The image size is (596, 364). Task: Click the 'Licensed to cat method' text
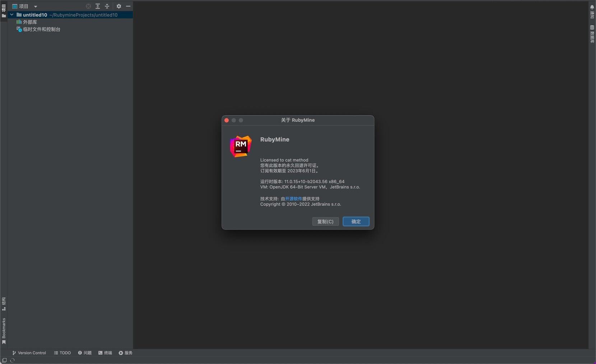point(284,160)
